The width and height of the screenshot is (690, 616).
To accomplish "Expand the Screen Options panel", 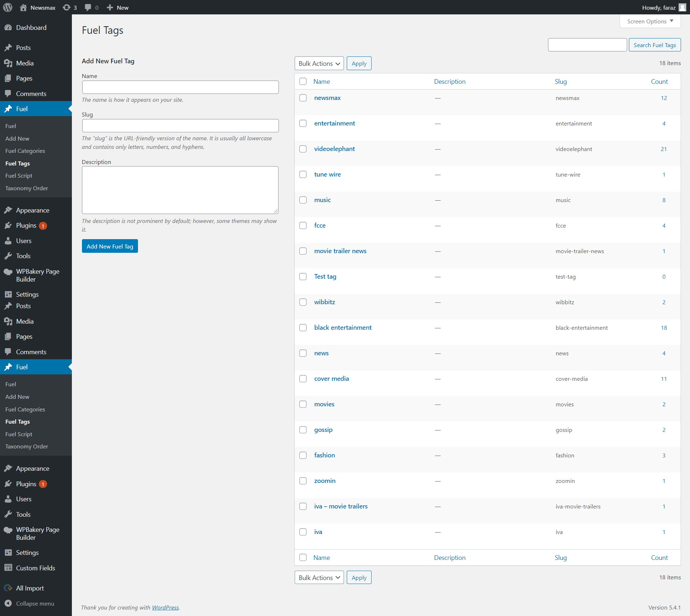I will tap(650, 21).
